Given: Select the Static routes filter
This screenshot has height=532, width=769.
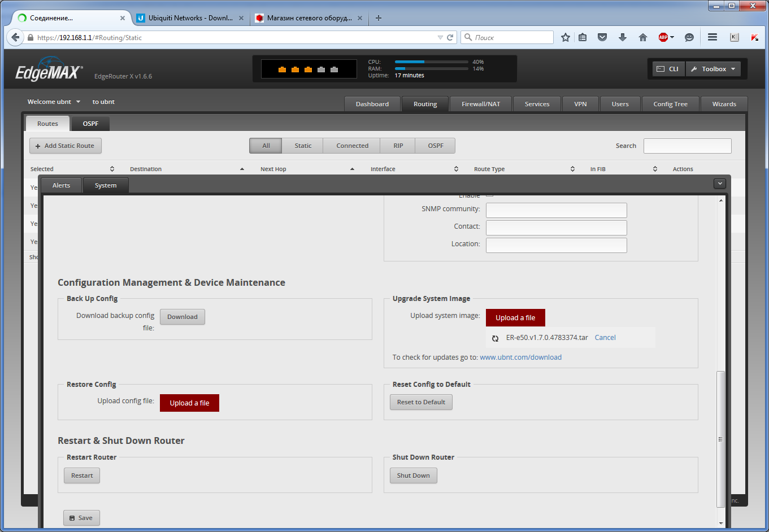Looking at the screenshot, I should click(x=302, y=145).
